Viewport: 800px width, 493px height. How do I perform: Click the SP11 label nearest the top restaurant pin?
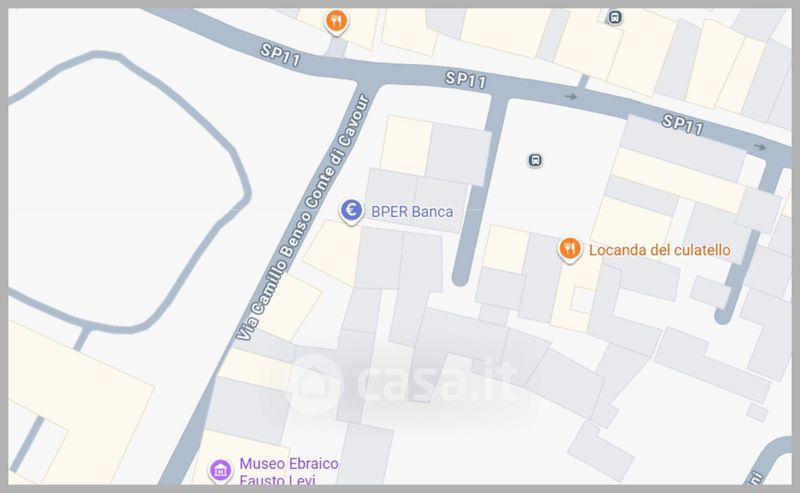tap(280, 55)
